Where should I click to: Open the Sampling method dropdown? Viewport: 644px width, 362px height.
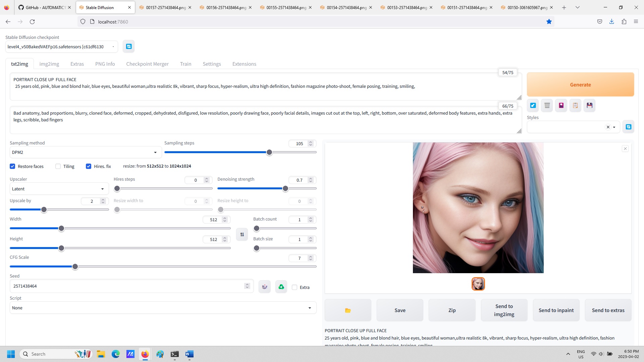[85, 152]
